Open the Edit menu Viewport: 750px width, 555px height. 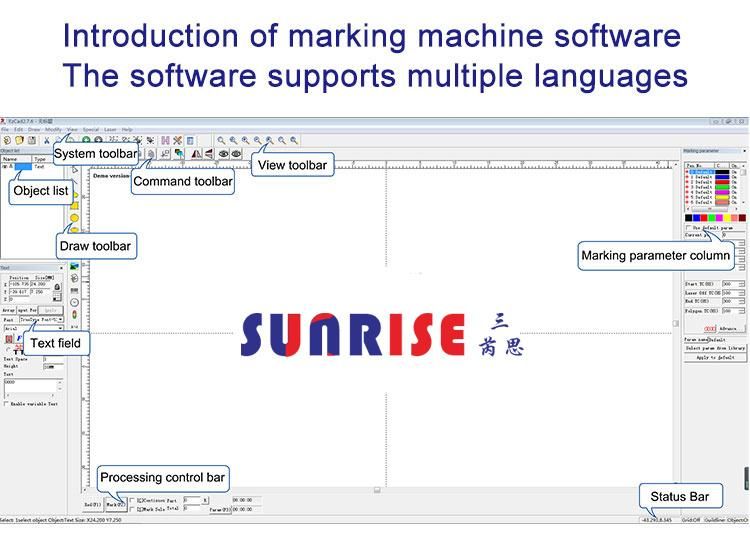click(19, 129)
